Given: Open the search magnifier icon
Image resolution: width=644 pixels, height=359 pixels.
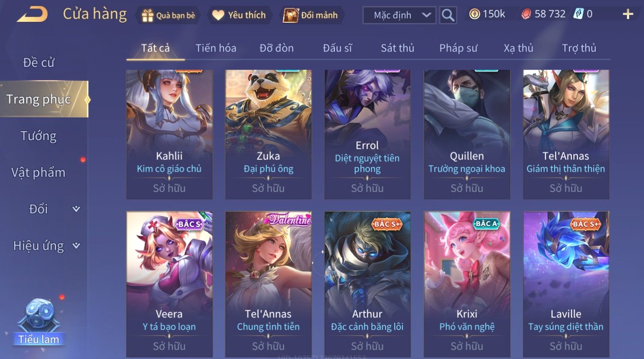Looking at the screenshot, I should [448, 15].
